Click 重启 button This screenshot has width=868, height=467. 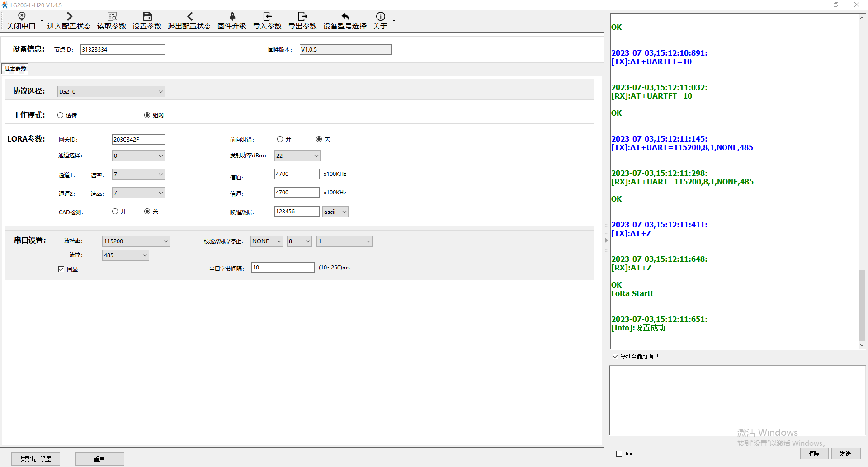[99, 459]
